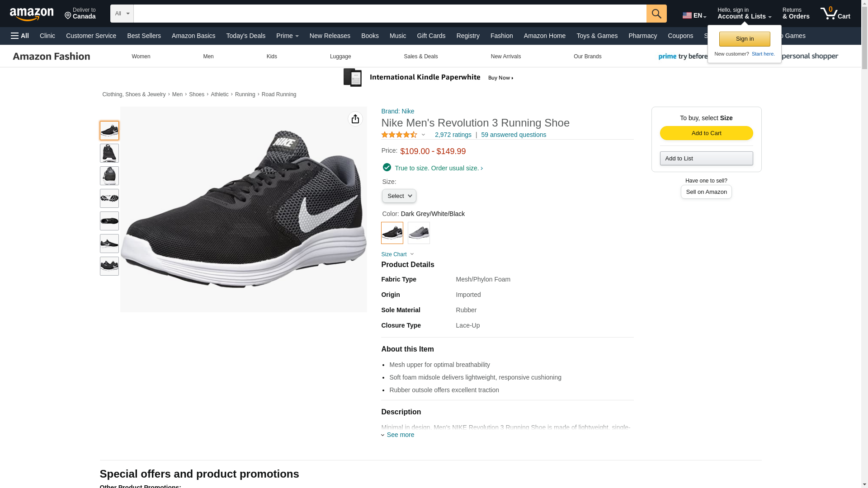Expand the EN language selector
Screen dimensions: 868x488
click(694, 15)
